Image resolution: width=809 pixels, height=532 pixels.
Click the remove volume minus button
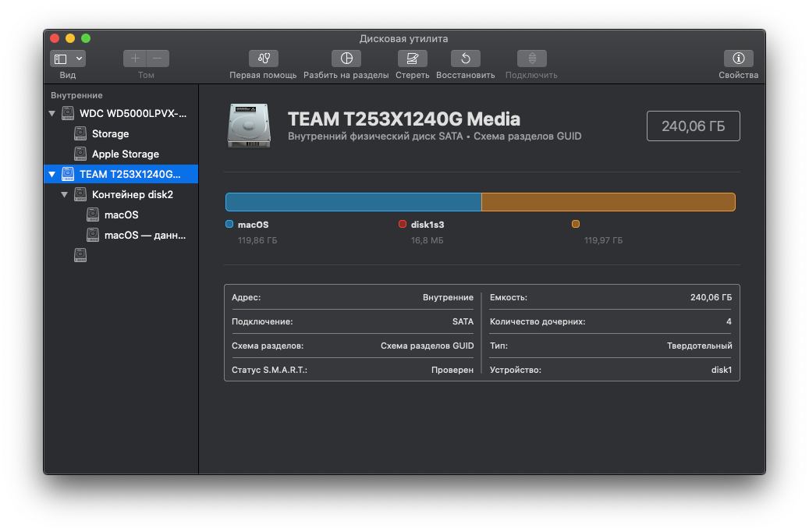[158, 59]
